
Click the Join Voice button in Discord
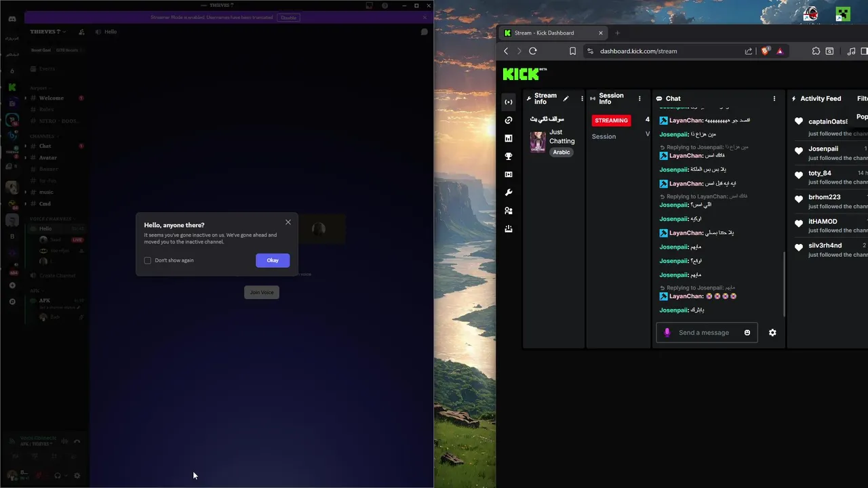[x=262, y=292]
